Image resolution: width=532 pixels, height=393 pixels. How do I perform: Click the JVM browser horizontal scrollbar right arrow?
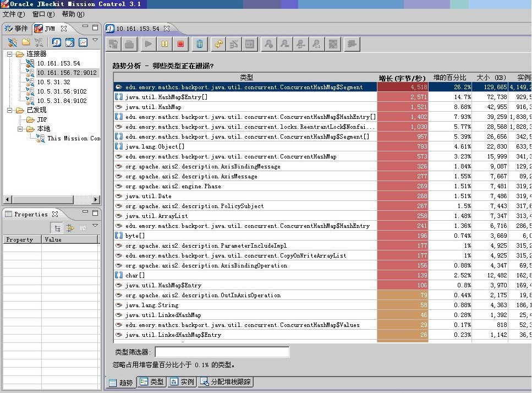click(96, 200)
